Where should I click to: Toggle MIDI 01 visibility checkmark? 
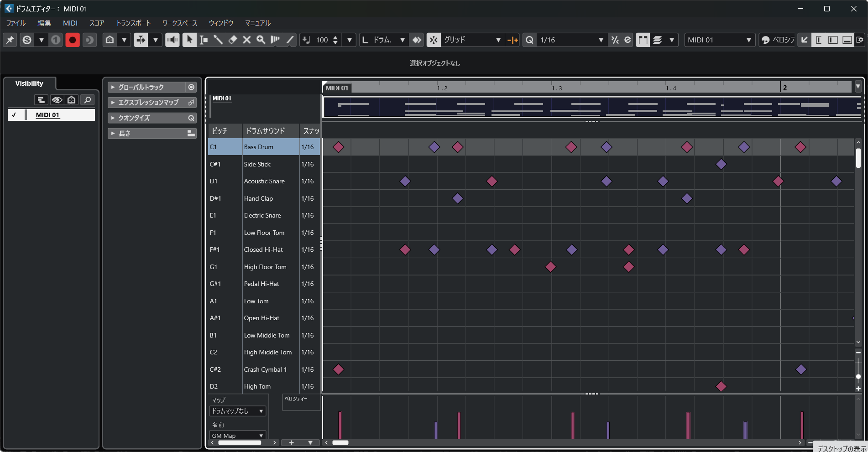[x=14, y=115]
